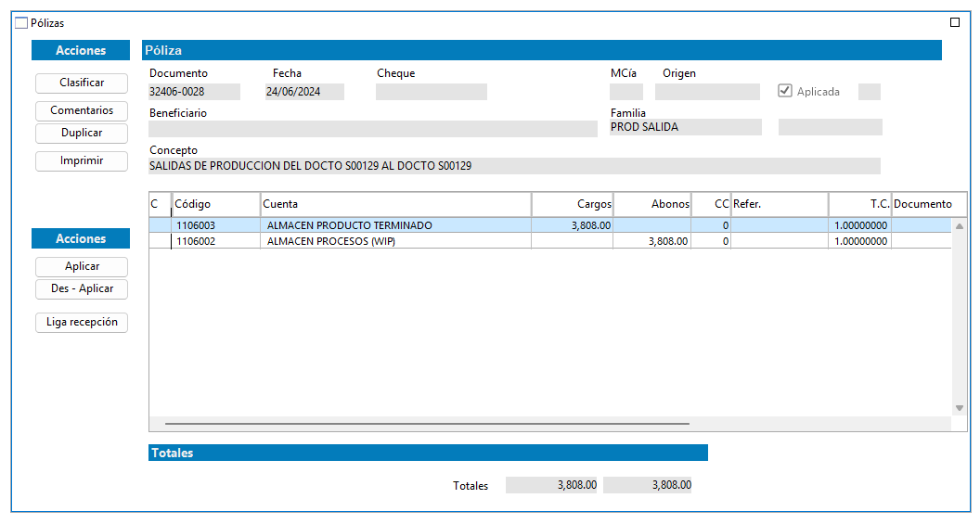This screenshot has width=980, height=524.
Task: Click the Des - Aplicar button
Action: pyautogui.click(x=82, y=289)
